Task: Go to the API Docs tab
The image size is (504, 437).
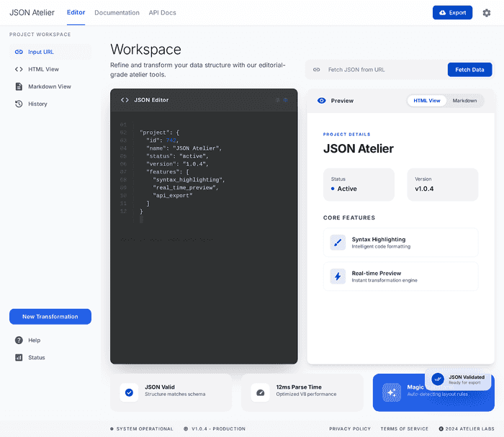Action: pyautogui.click(x=161, y=13)
